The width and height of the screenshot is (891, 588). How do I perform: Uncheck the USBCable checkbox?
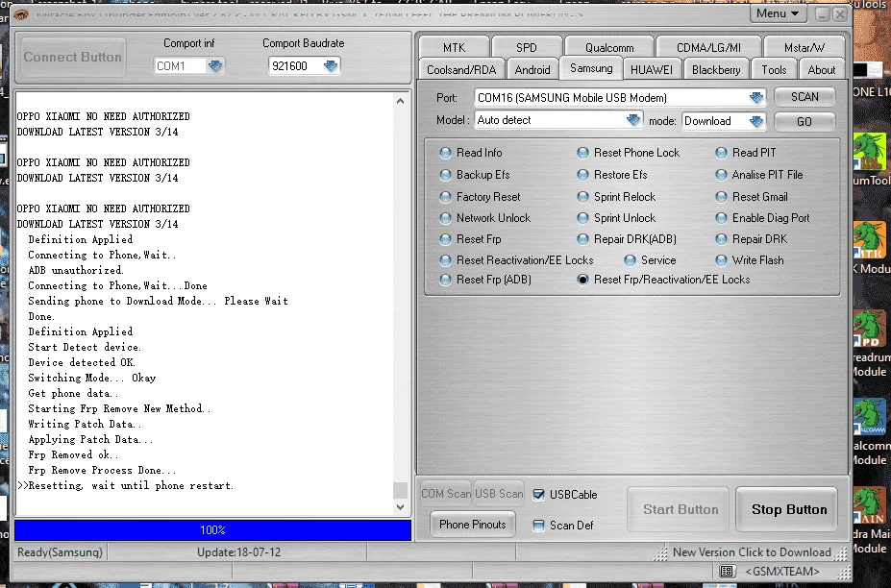click(x=538, y=495)
